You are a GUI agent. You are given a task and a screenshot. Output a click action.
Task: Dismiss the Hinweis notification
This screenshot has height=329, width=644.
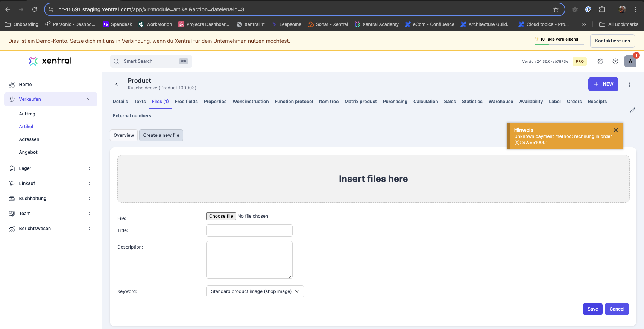click(x=616, y=130)
